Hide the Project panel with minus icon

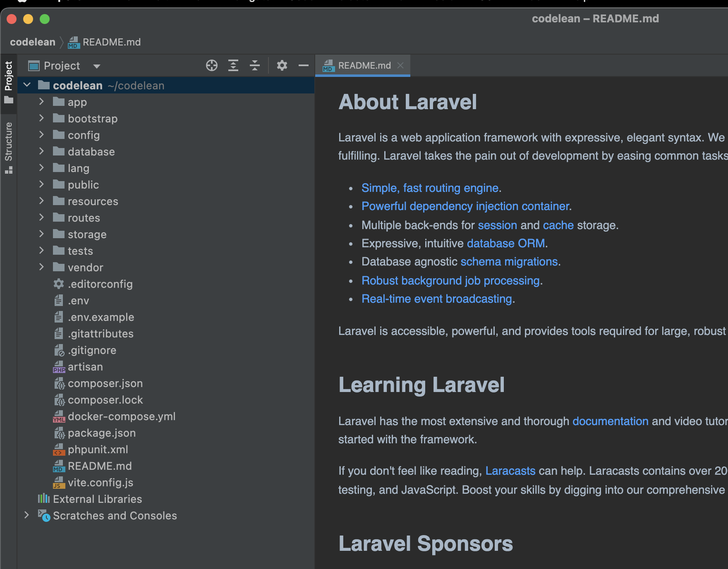tap(304, 65)
